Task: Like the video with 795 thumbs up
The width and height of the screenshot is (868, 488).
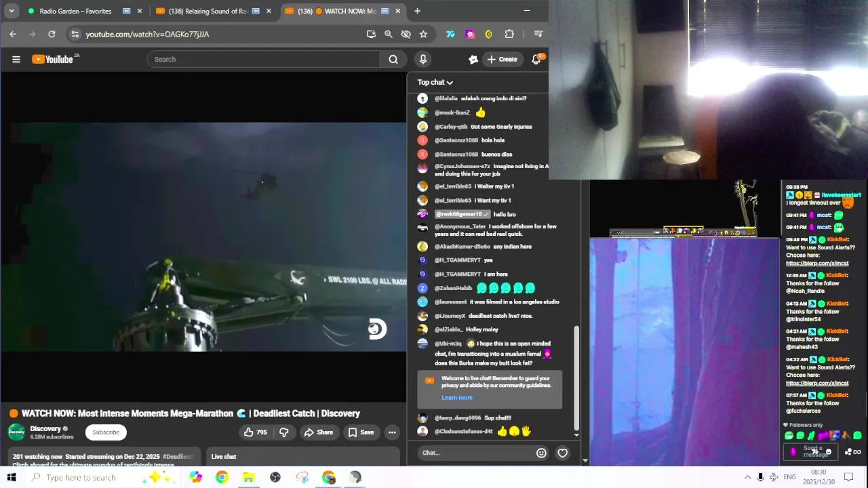Action: point(256,432)
